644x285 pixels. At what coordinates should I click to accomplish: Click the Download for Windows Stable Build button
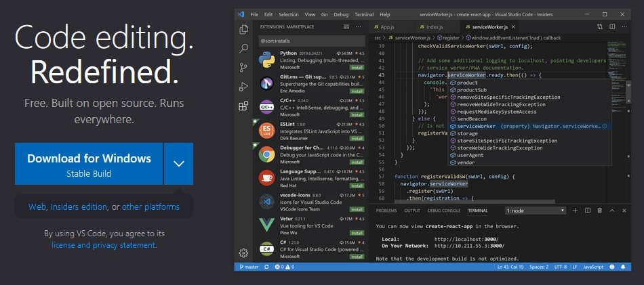point(89,164)
